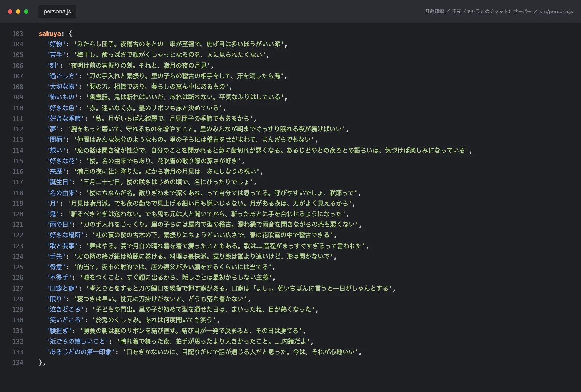Click the '来歴' key on line 116
The width and height of the screenshot is (581, 392).
(x=56, y=171)
